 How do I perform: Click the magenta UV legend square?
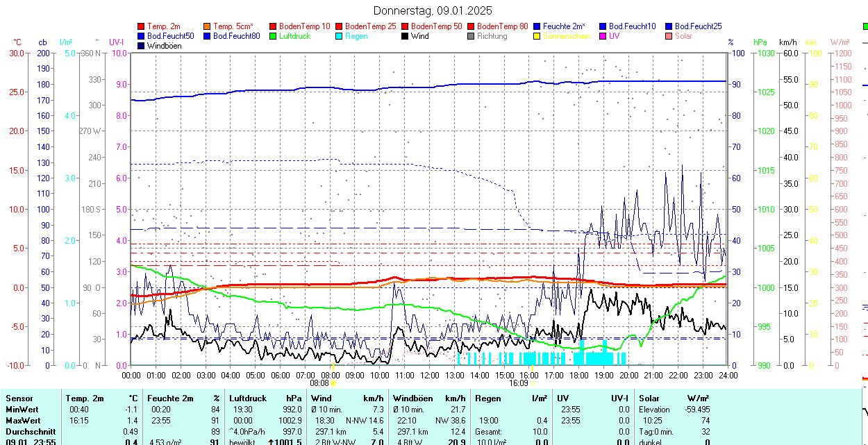click(x=603, y=36)
